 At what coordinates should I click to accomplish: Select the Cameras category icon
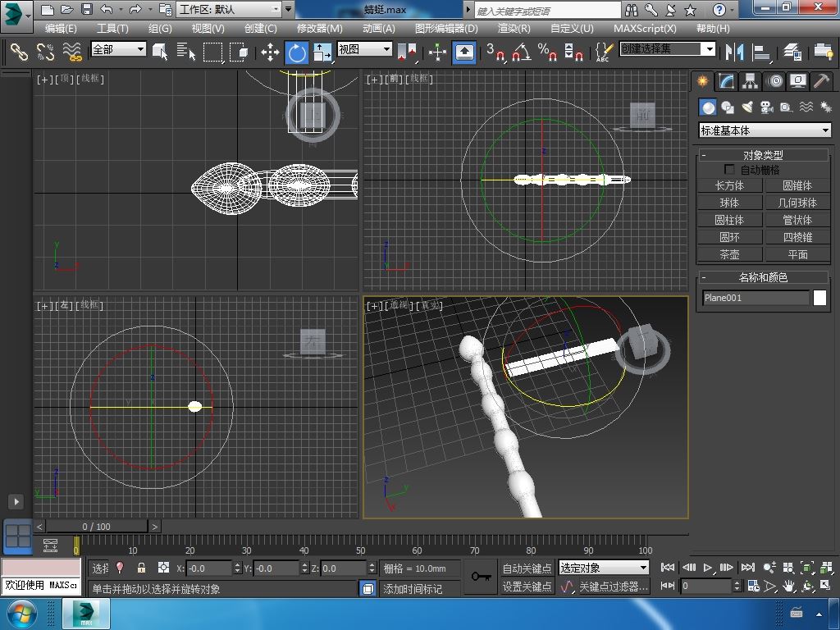[766, 107]
